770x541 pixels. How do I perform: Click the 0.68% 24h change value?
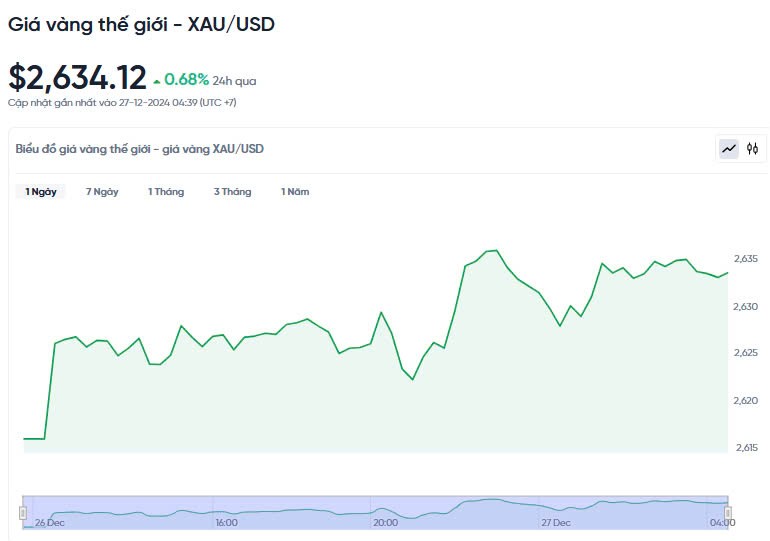187,79
